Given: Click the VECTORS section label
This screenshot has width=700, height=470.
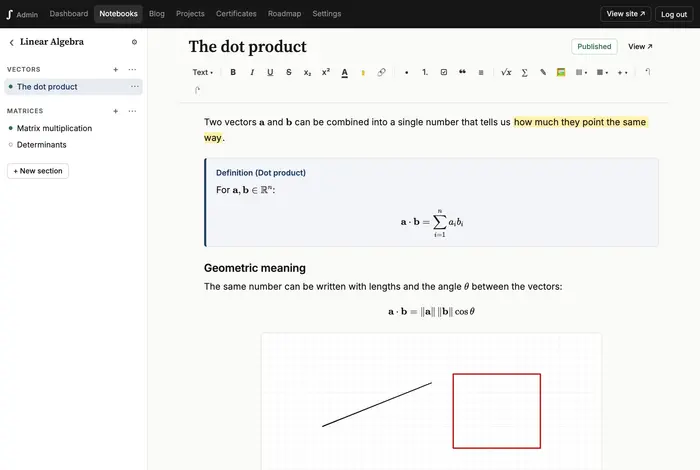Looking at the screenshot, I should [24, 69].
